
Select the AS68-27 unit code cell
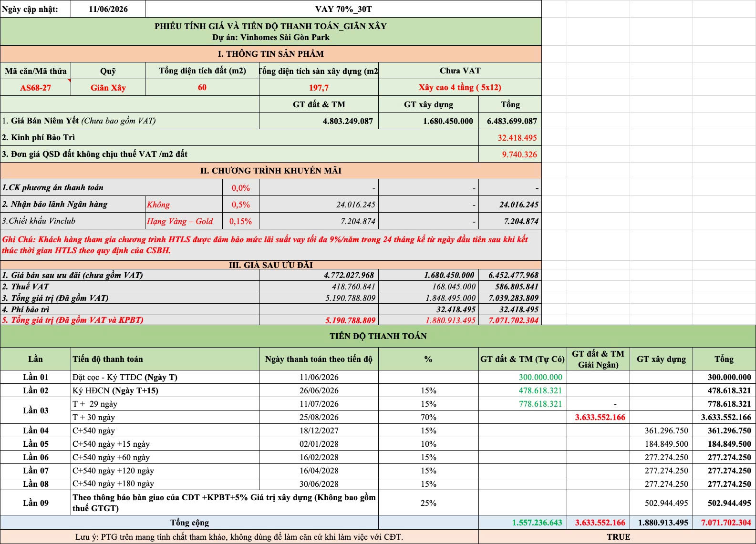tap(35, 88)
